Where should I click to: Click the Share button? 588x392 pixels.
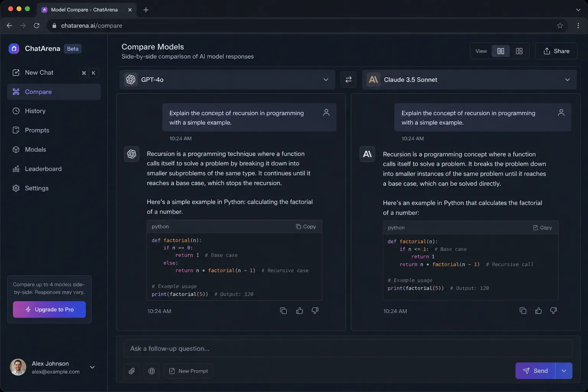pos(556,51)
